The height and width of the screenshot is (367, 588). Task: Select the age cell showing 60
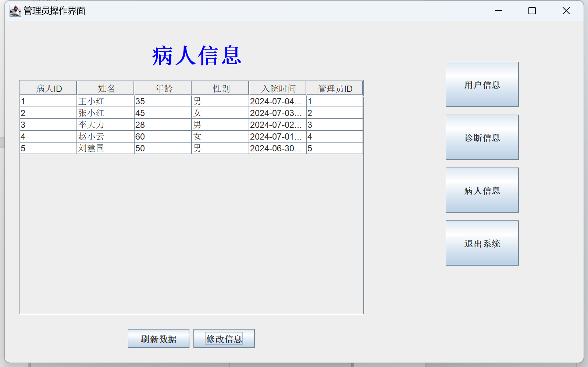[x=163, y=137]
